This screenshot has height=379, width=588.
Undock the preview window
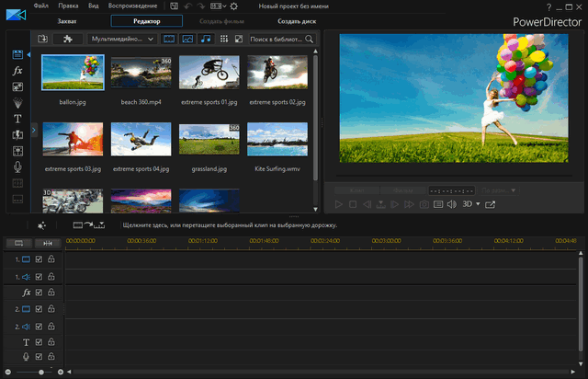490,203
